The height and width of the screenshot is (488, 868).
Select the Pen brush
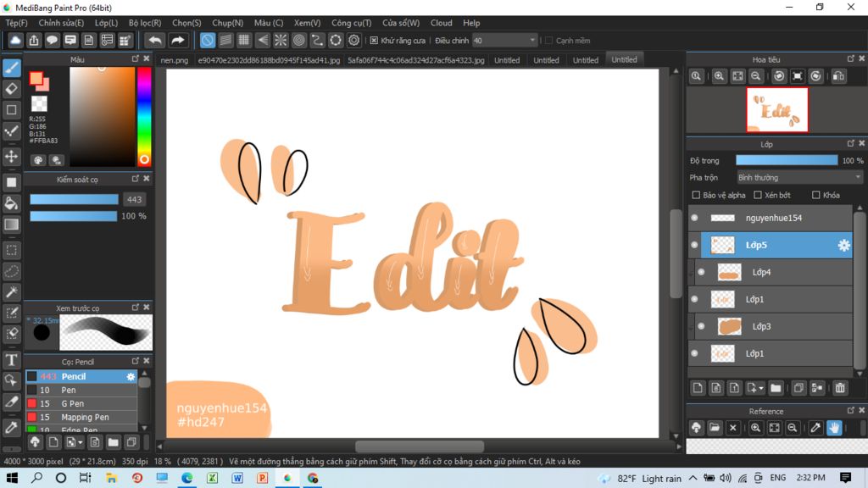click(81, 390)
